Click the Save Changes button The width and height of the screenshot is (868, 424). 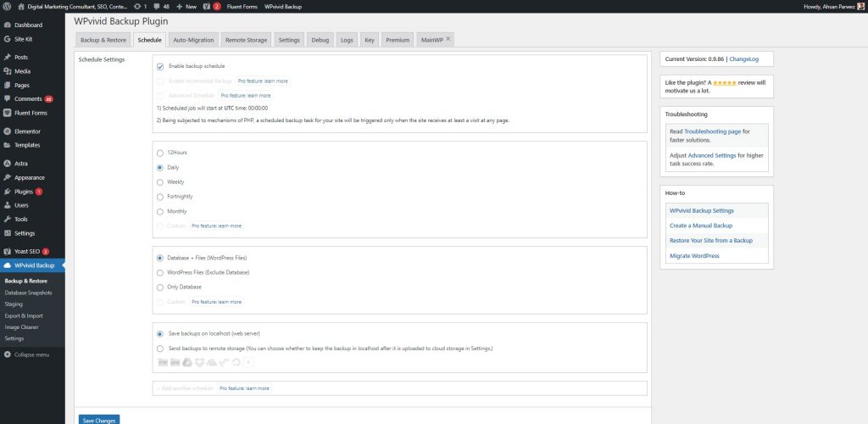(99, 420)
